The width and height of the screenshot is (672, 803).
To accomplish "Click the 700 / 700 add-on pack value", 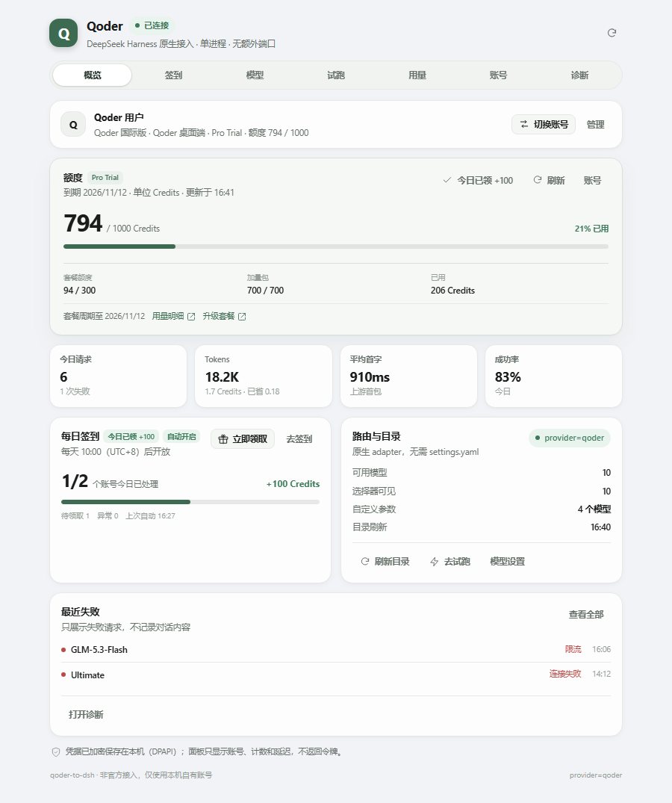I will [x=265, y=291].
